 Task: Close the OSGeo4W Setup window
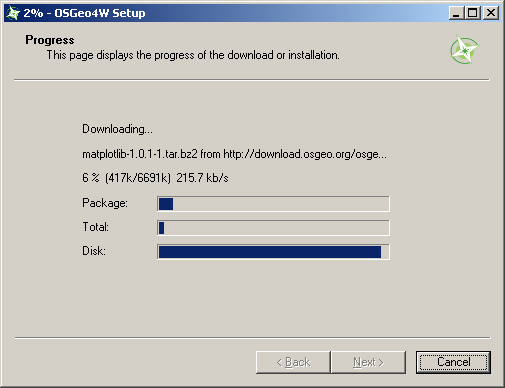(x=491, y=13)
